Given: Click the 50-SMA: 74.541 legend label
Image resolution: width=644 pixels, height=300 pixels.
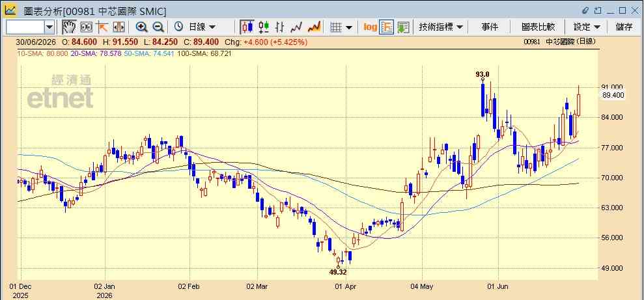Looking at the screenshot, I should pyautogui.click(x=149, y=53).
